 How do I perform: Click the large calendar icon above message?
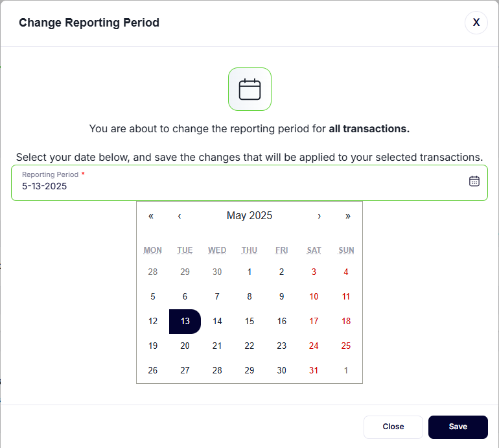pos(250,89)
